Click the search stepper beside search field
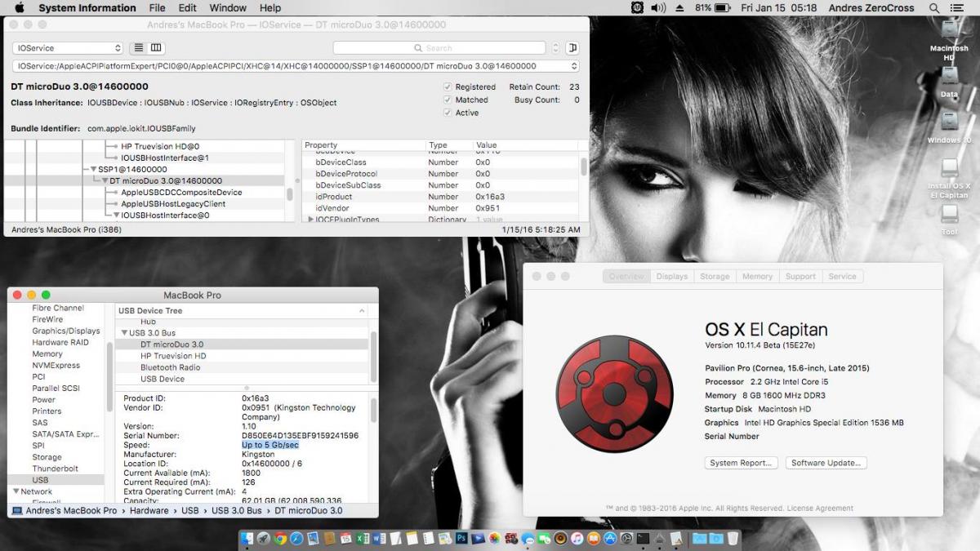Image resolution: width=980 pixels, height=551 pixels. pos(556,48)
